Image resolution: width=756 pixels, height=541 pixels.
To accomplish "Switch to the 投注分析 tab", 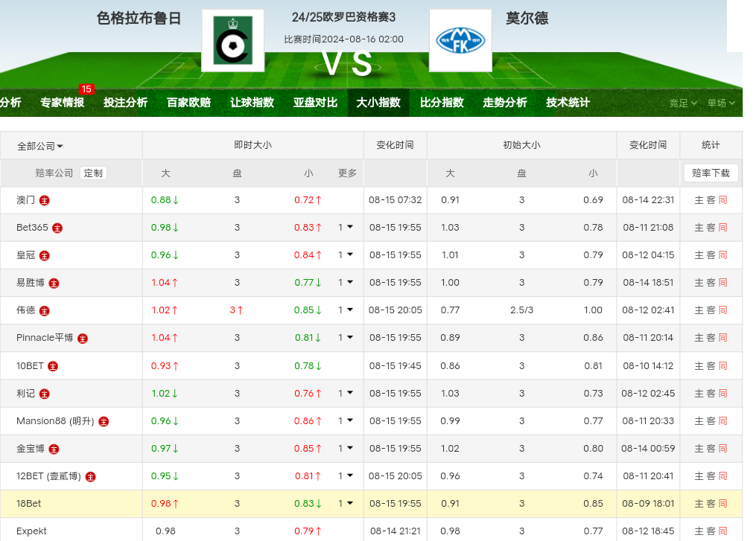I will (125, 102).
